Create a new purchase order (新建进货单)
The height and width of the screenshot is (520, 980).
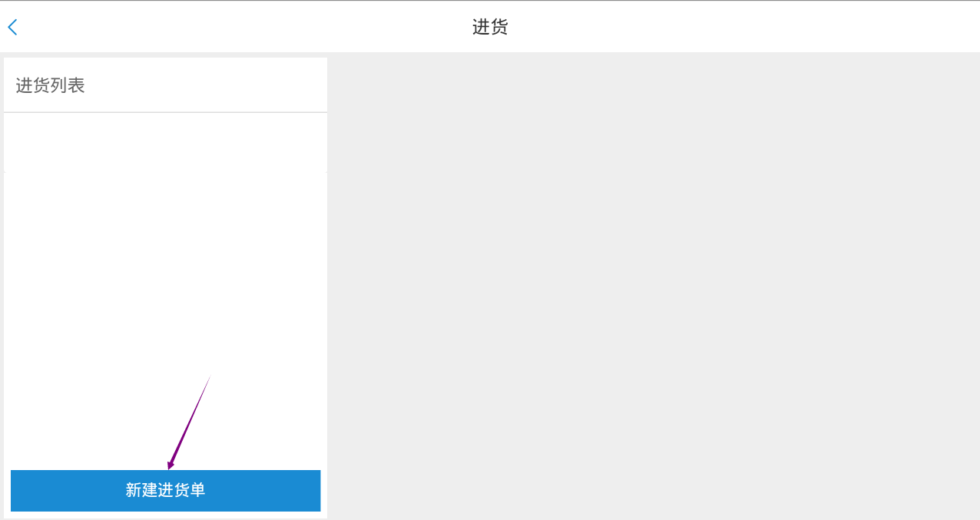pos(165,490)
